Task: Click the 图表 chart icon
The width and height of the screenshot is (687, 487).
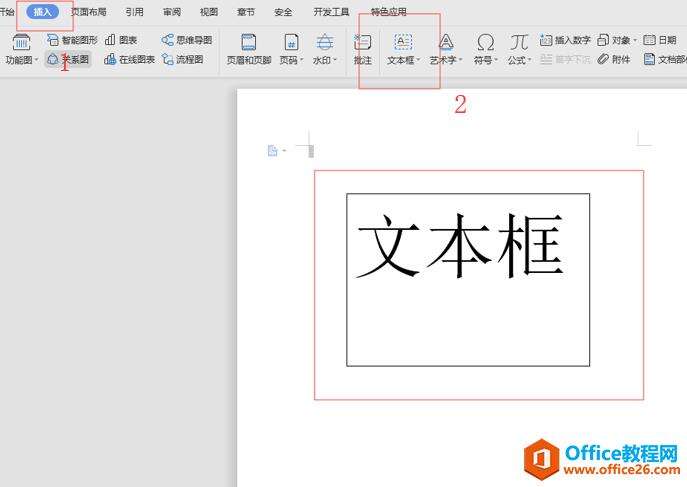Action: point(110,41)
